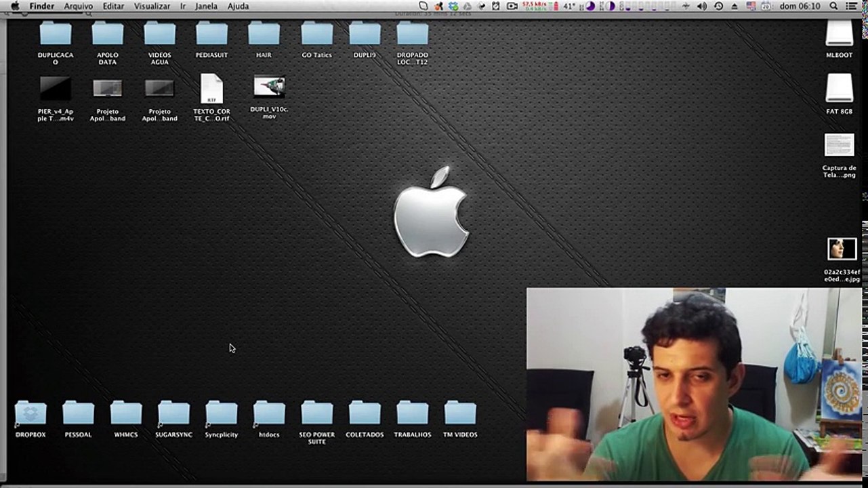Open the COLETADOS folder
Image resolution: width=868 pixels, height=488 pixels.
coord(365,413)
